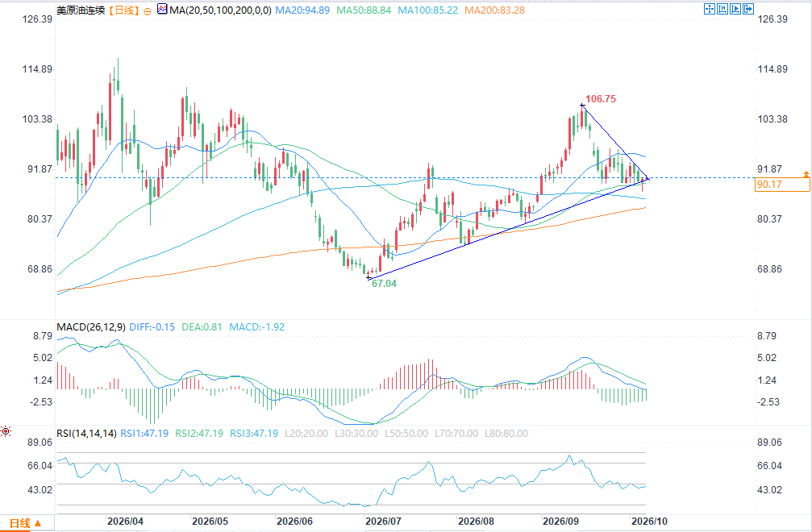The height and width of the screenshot is (532, 812).
Task: Click the 【日线】 period label in chart title
Action: [x=123, y=10]
